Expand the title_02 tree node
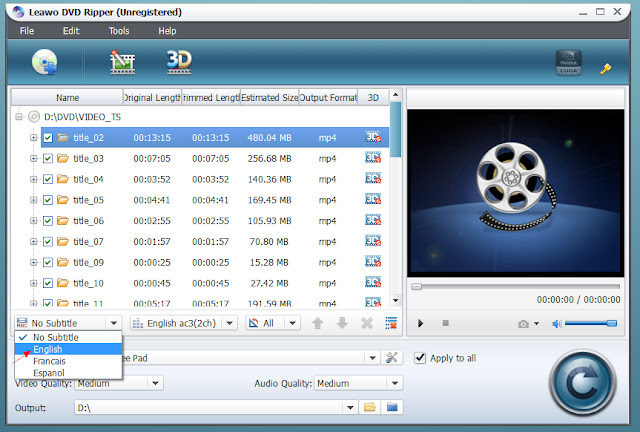640x432 pixels. [33, 138]
